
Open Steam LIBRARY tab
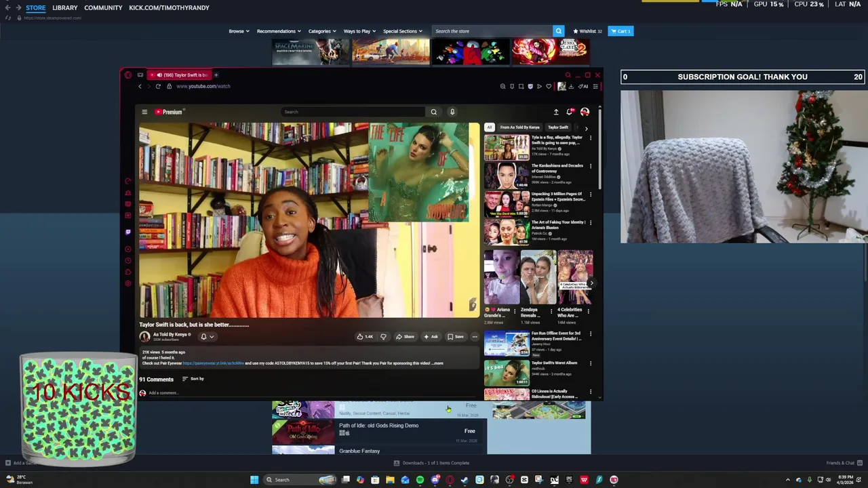click(64, 7)
